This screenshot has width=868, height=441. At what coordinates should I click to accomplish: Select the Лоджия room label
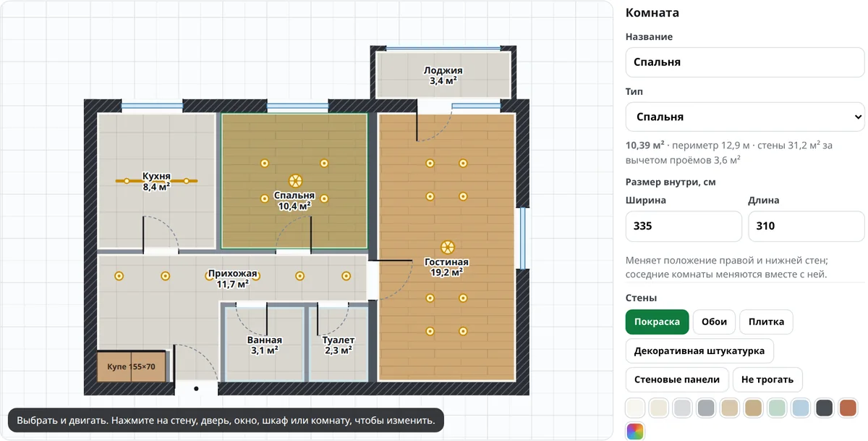pos(443,75)
